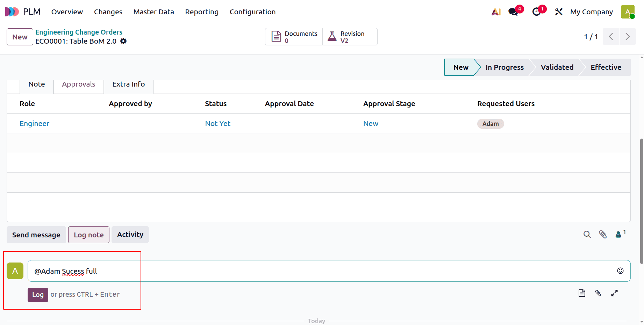Click the 1 / 1 pager counter
Image resolution: width=644 pixels, height=325 pixels.
pyautogui.click(x=591, y=37)
